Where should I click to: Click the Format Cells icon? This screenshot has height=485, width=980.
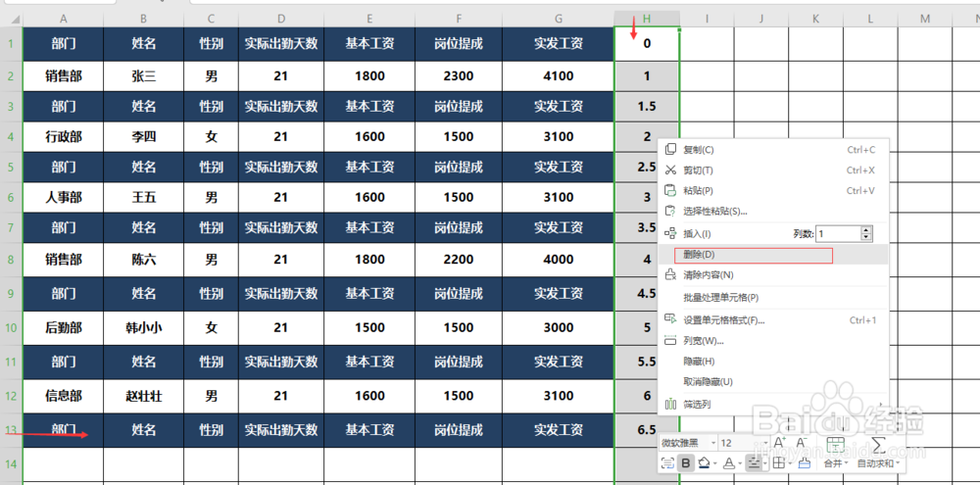coord(670,320)
